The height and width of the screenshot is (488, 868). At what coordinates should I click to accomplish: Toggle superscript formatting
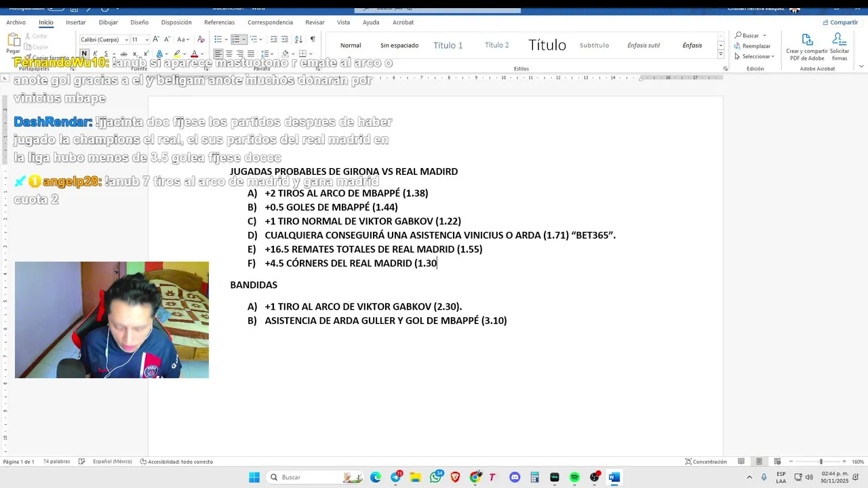[x=146, y=54]
